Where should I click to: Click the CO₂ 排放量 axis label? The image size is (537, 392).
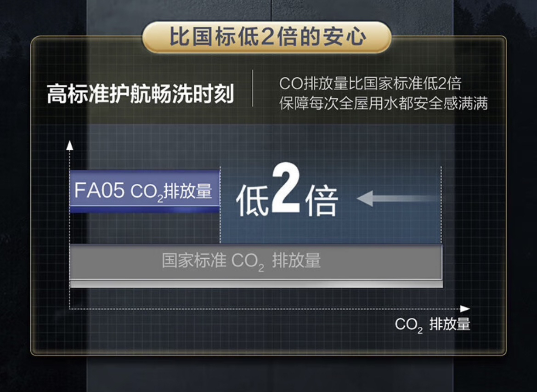(x=432, y=324)
